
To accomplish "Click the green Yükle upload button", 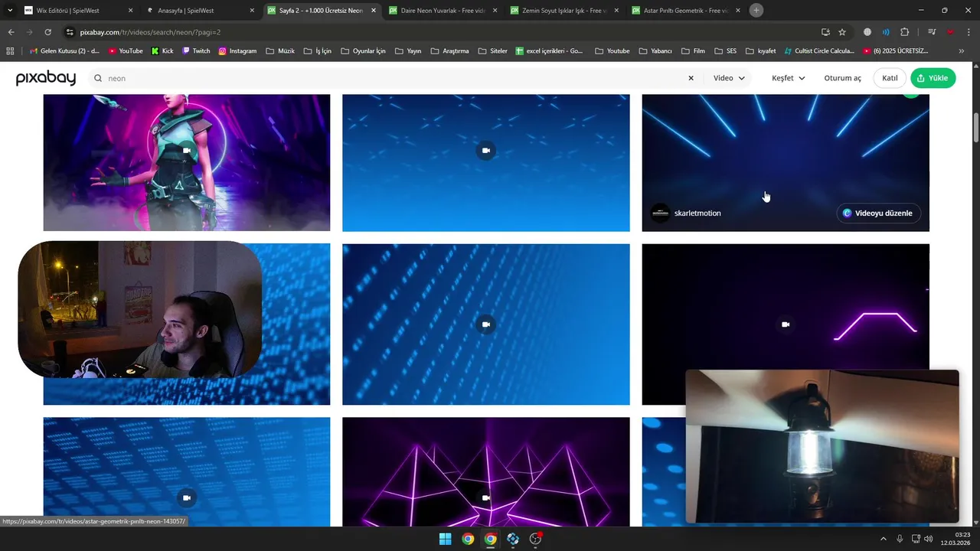I will [933, 78].
